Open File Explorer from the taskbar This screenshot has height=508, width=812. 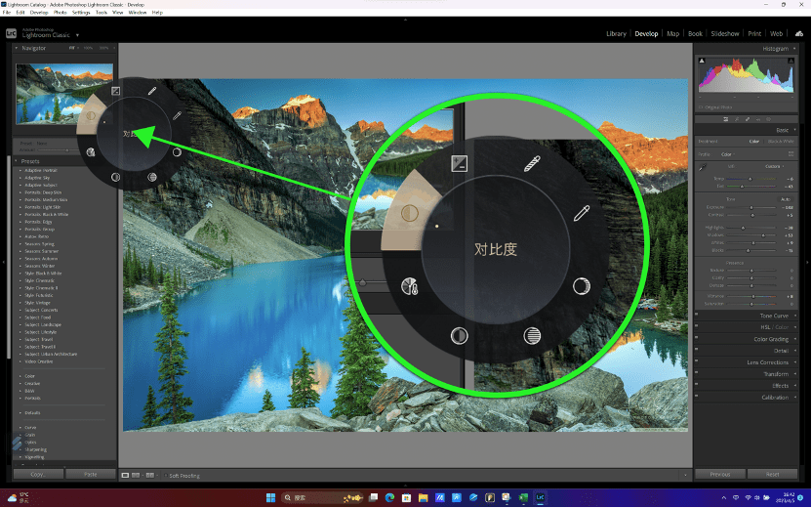(x=424, y=497)
